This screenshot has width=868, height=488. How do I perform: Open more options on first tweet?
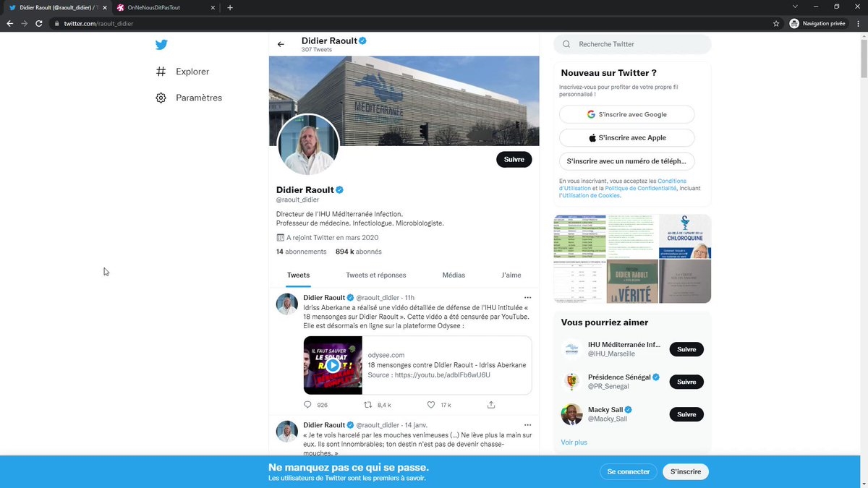click(x=527, y=297)
